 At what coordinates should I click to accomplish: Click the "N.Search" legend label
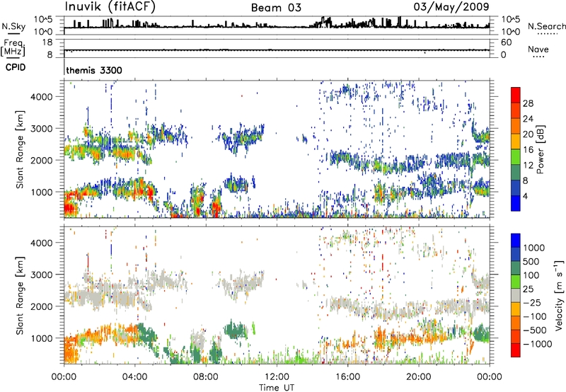point(546,26)
